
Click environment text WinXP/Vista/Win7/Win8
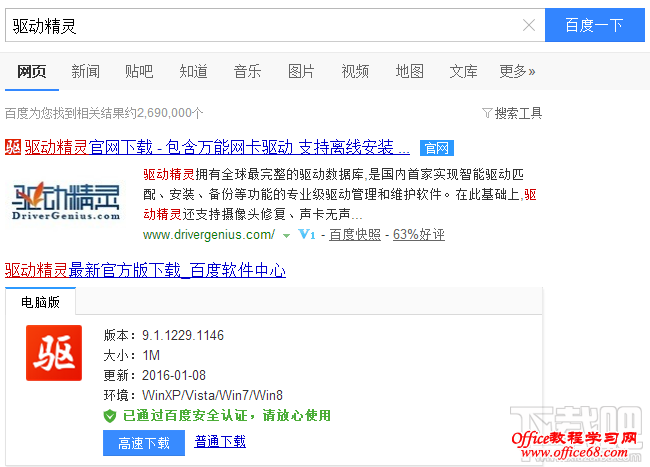212,395
